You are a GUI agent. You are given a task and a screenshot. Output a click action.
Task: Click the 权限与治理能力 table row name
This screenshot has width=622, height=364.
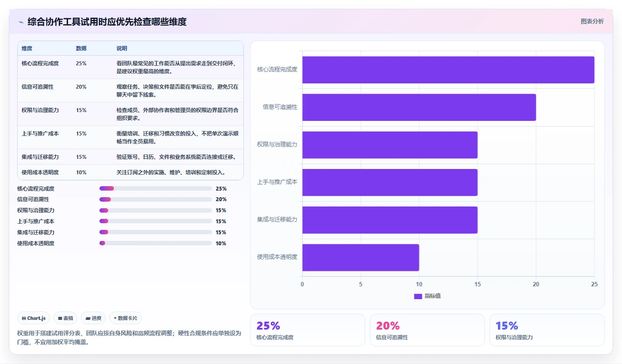(x=40, y=110)
